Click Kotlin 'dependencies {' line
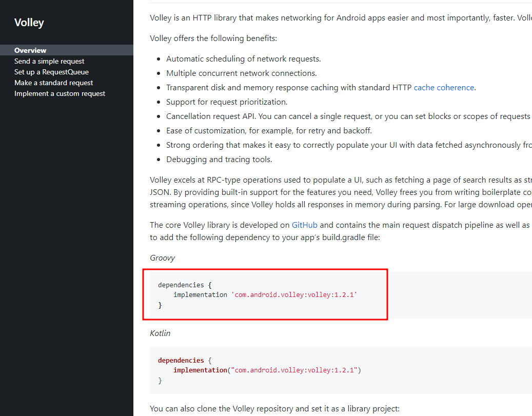The width and height of the screenshot is (532, 416). 185,361
